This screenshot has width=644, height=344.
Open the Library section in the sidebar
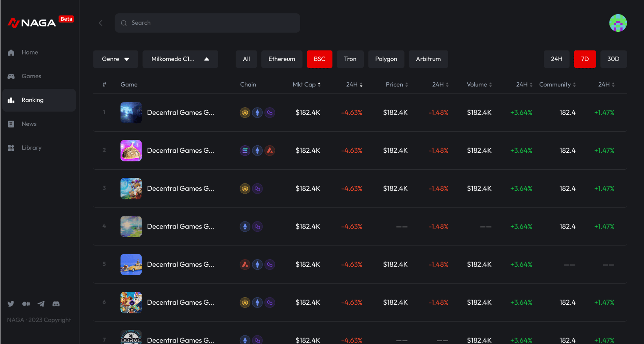(39, 148)
